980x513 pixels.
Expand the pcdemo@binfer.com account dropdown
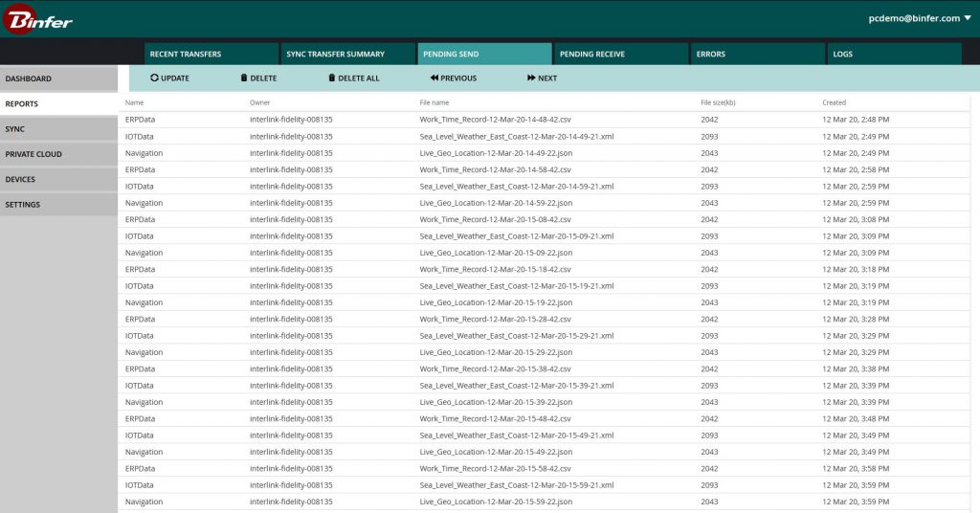tap(968, 18)
